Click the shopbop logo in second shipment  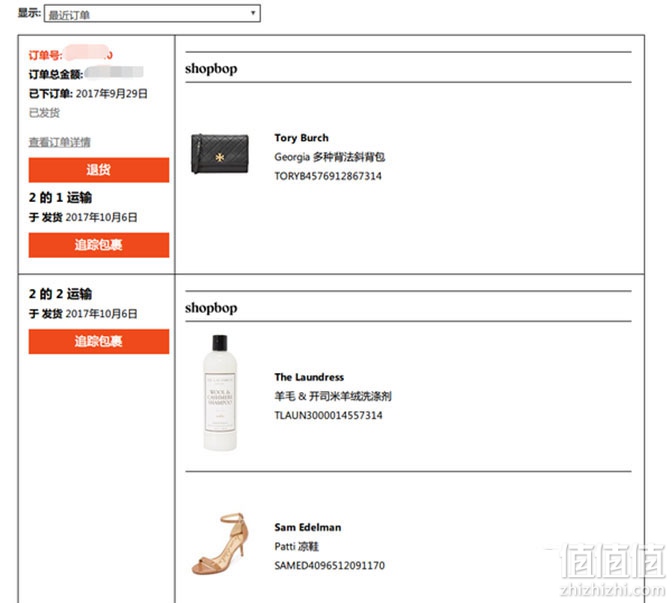211,308
